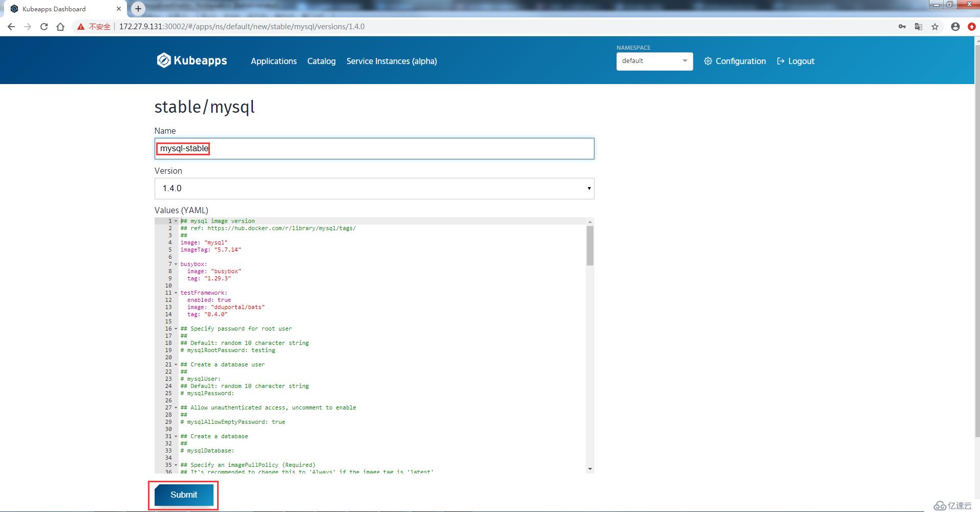Image resolution: width=980 pixels, height=512 pixels.
Task: Click the line # mysqlRootPassword: testing
Action: tap(228, 351)
